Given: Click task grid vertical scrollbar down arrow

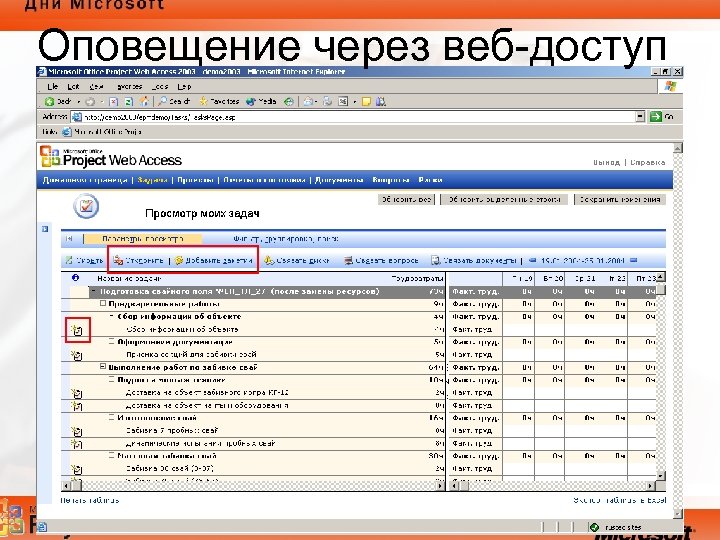Looking at the screenshot, I should (x=660, y=476).
